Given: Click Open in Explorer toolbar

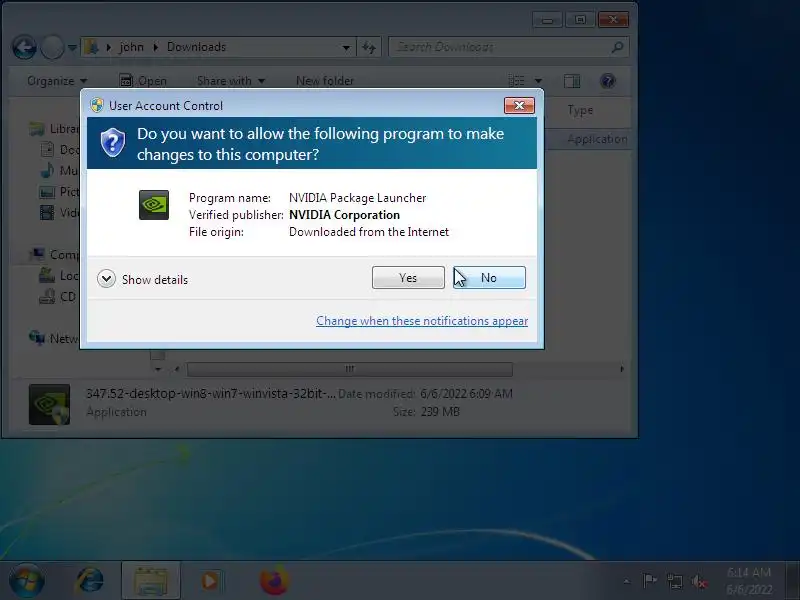Looking at the screenshot, I should 143,81.
